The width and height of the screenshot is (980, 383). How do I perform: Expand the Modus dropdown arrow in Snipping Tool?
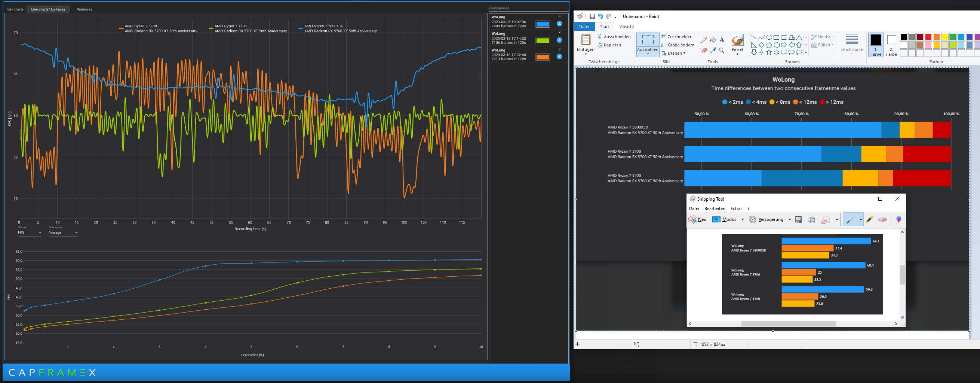[743, 219]
